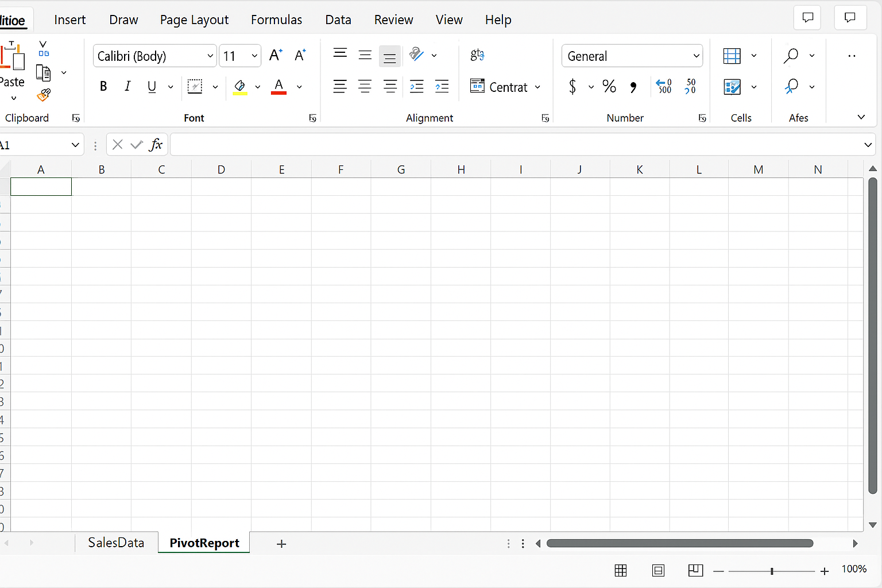Image resolution: width=882 pixels, height=588 pixels.
Task: Click the rightmost speech bubble icon
Action: [850, 18]
